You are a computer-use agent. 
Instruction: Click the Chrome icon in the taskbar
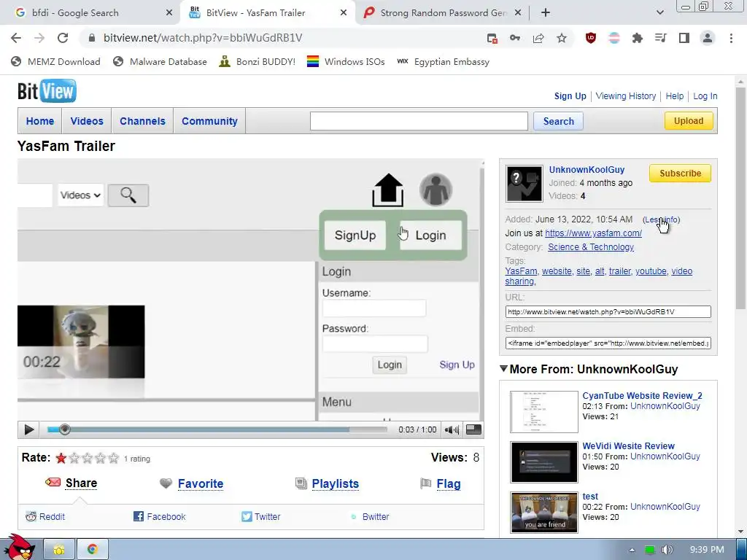(x=92, y=550)
